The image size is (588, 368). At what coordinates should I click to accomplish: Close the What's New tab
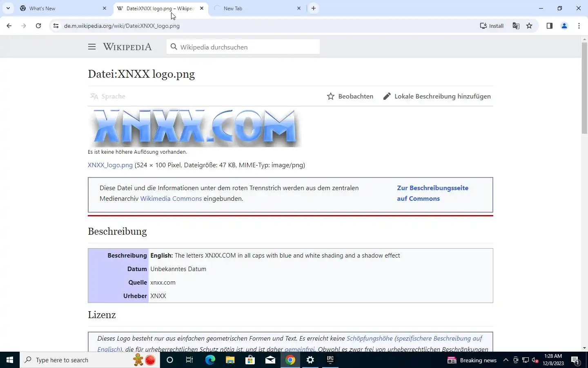click(105, 8)
